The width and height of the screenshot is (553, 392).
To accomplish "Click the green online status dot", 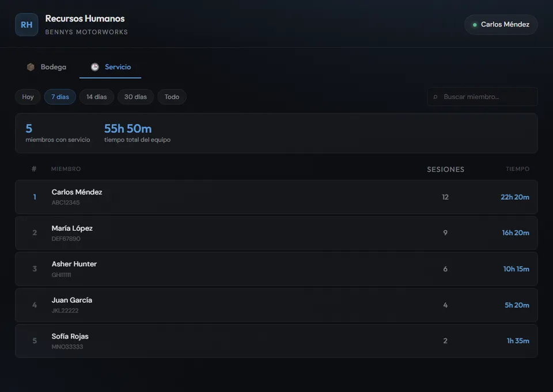I will (475, 25).
